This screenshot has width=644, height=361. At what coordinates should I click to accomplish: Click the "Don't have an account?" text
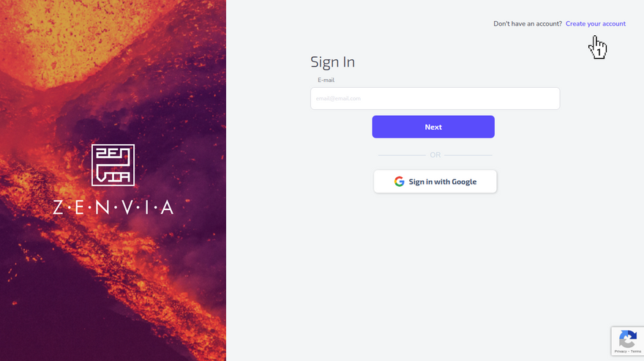point(528,24)
